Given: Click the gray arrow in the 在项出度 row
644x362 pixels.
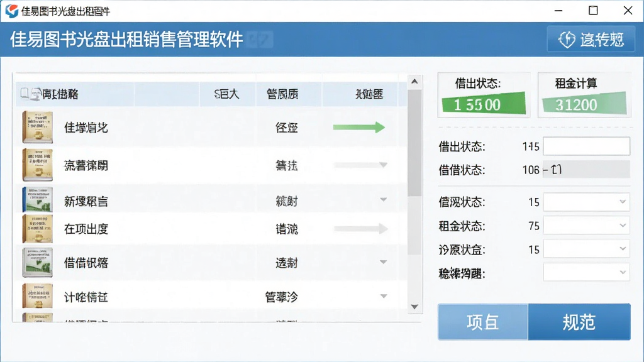Looking at the screenshot, I should (x=360, y=229).
